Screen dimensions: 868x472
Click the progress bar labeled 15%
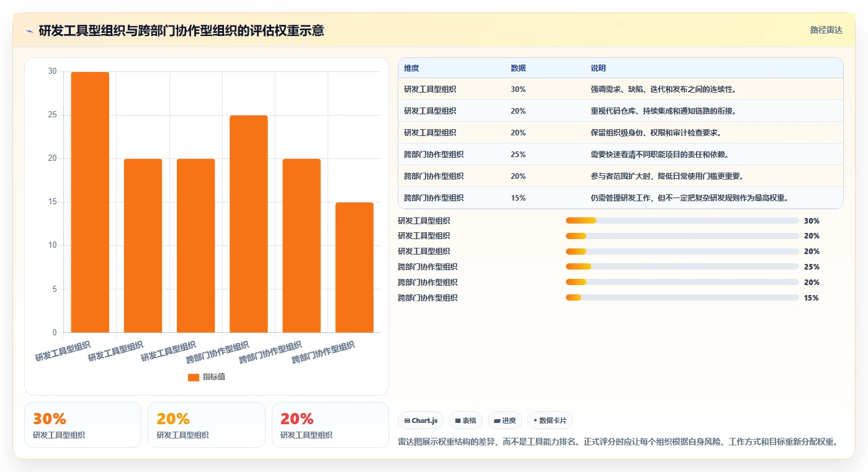(682, 298)
